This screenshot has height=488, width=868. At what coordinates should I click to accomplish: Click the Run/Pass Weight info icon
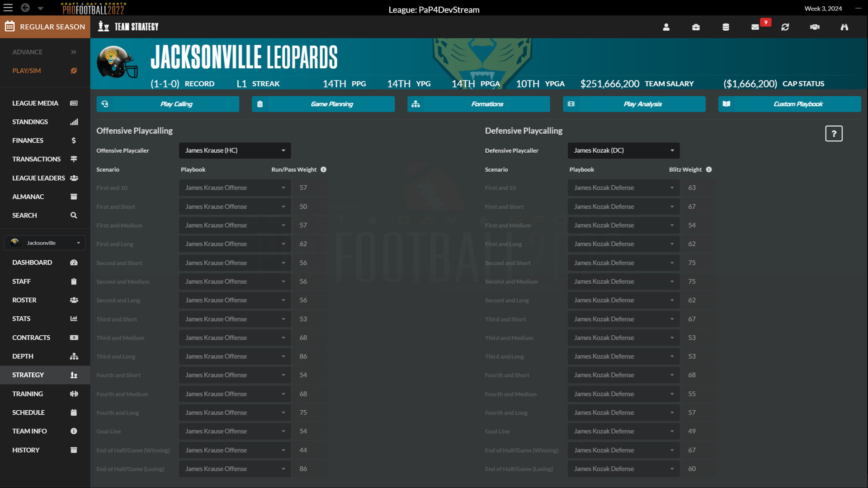coord(323,169)
